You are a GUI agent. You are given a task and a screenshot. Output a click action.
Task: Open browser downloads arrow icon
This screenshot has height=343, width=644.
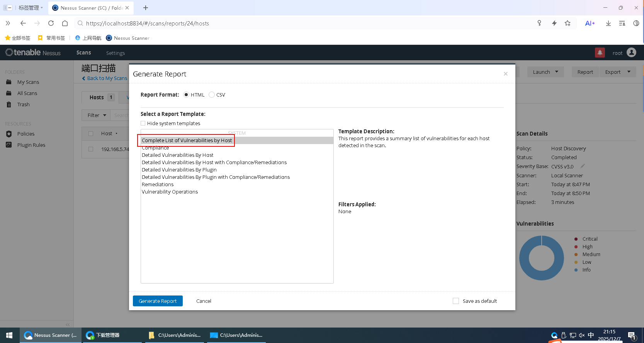tap(608, 23)
